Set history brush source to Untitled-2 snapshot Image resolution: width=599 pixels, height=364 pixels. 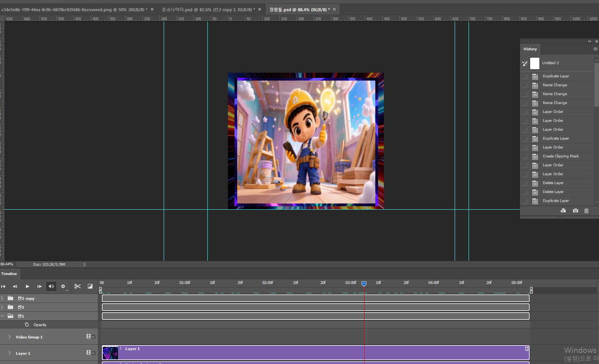(525, 63)
